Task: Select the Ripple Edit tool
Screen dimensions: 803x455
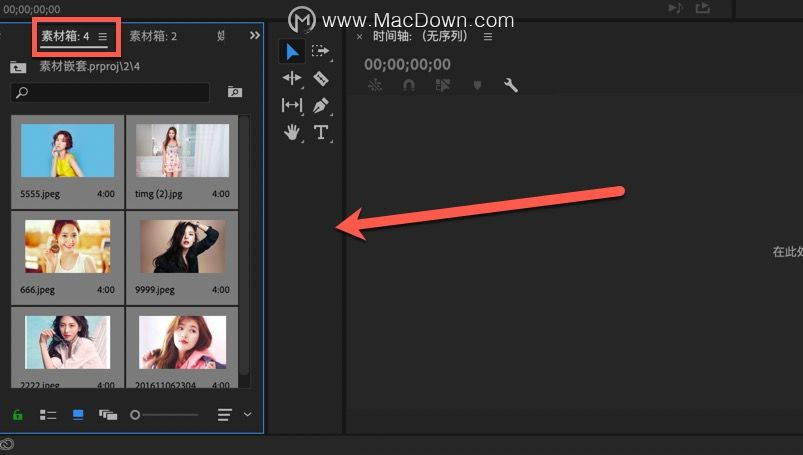Action: [292, 78]
